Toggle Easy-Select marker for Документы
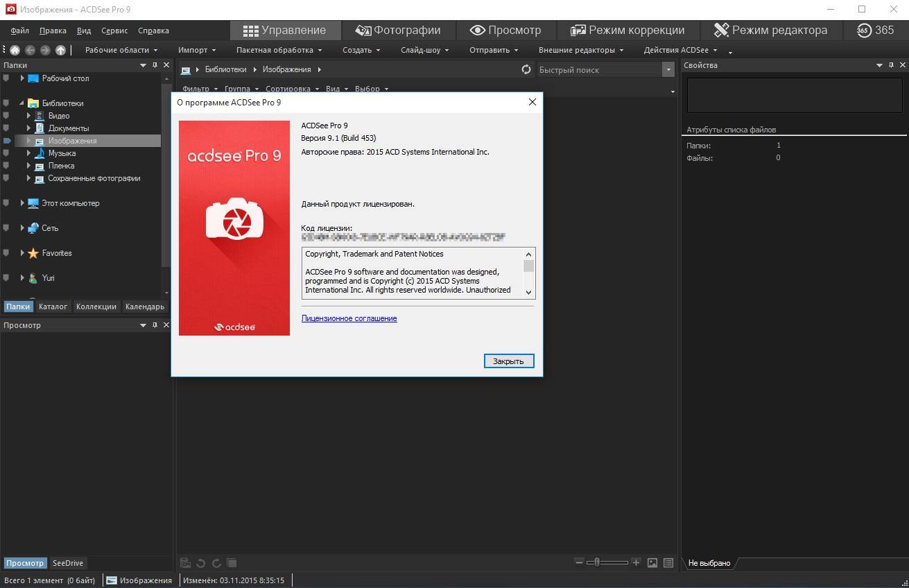Image resolution: width=909 pixels, height=588 pixels. [x=6, y=128]
